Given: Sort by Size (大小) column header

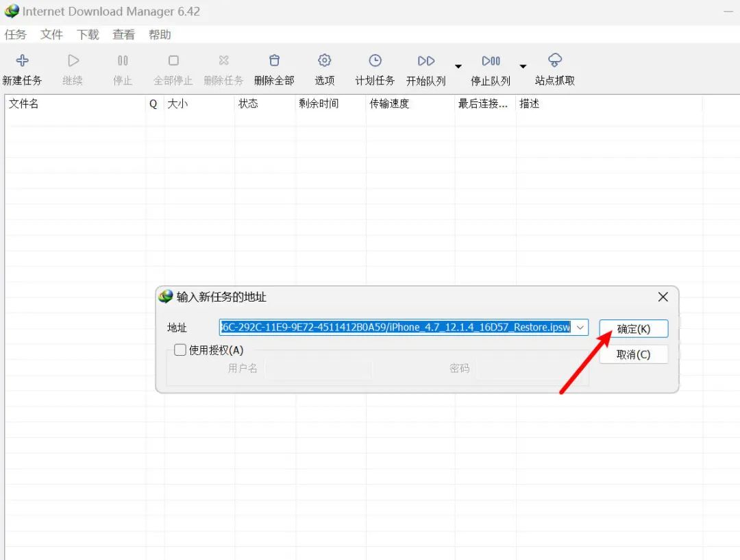Looking at the screenshot, I should click(x=199, y=104).
